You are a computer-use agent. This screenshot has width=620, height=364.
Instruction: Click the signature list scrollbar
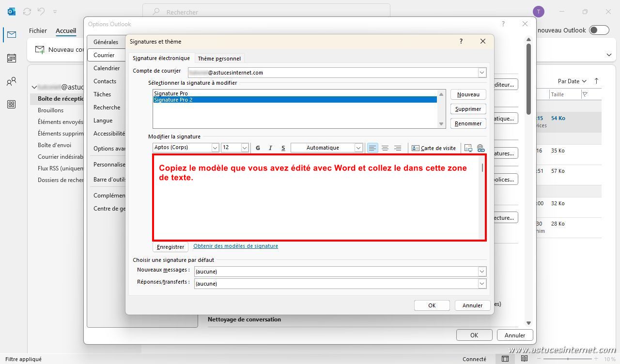(x=441, y=109)
